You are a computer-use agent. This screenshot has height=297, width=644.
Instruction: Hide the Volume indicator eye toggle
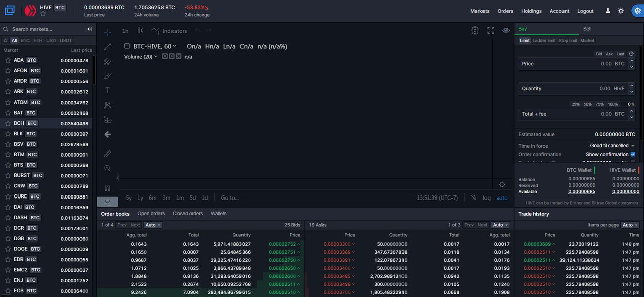(165, 56)
